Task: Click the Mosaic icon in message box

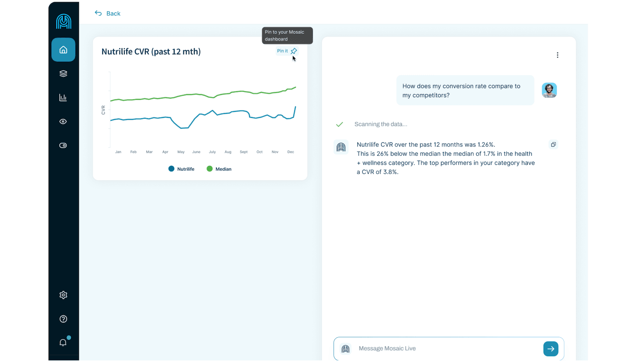Action: pyautogui.click(x=345, y=349)
